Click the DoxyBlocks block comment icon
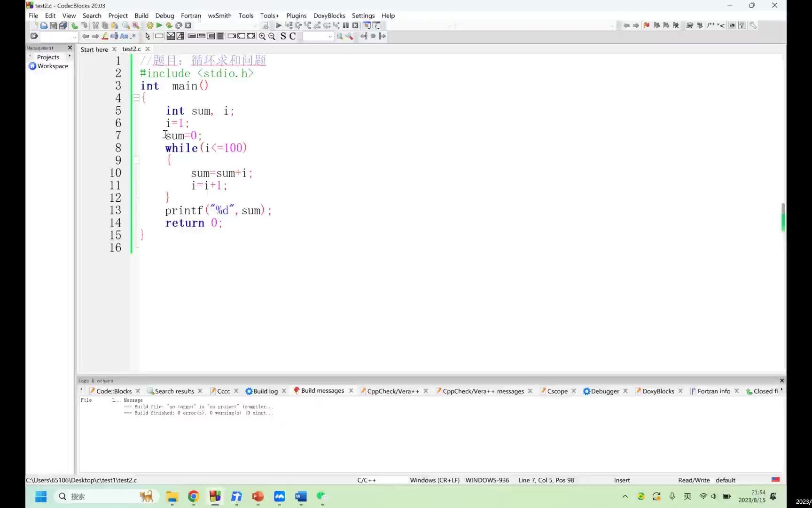Image resolution: width=812 pixels, height=508 pixels. (x=711, y=25)
